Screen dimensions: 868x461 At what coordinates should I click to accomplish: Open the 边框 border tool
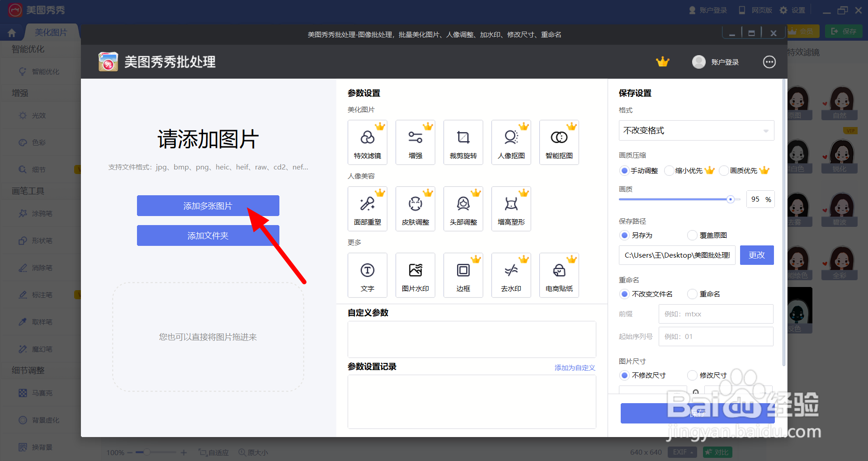(x=463, y=275)
